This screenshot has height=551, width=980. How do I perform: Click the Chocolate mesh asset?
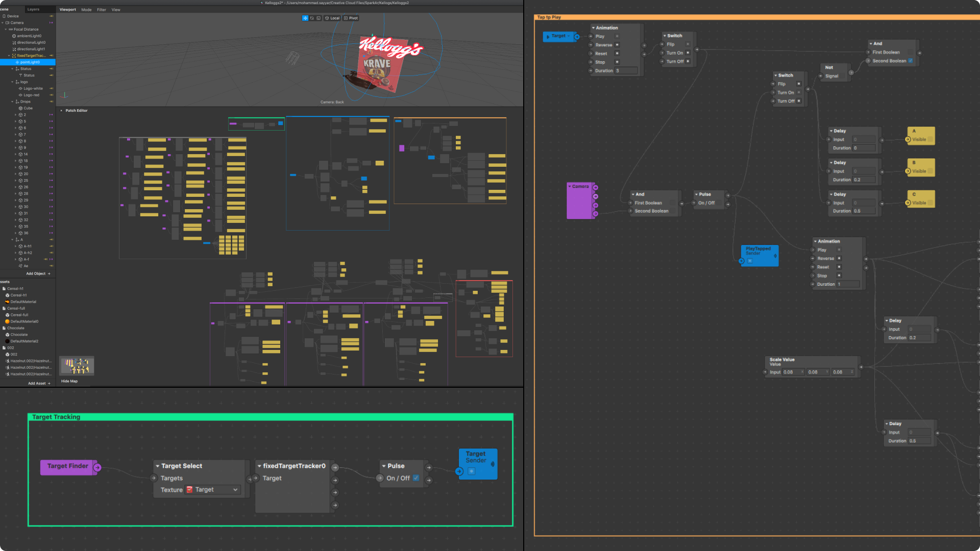click(19, 335)
